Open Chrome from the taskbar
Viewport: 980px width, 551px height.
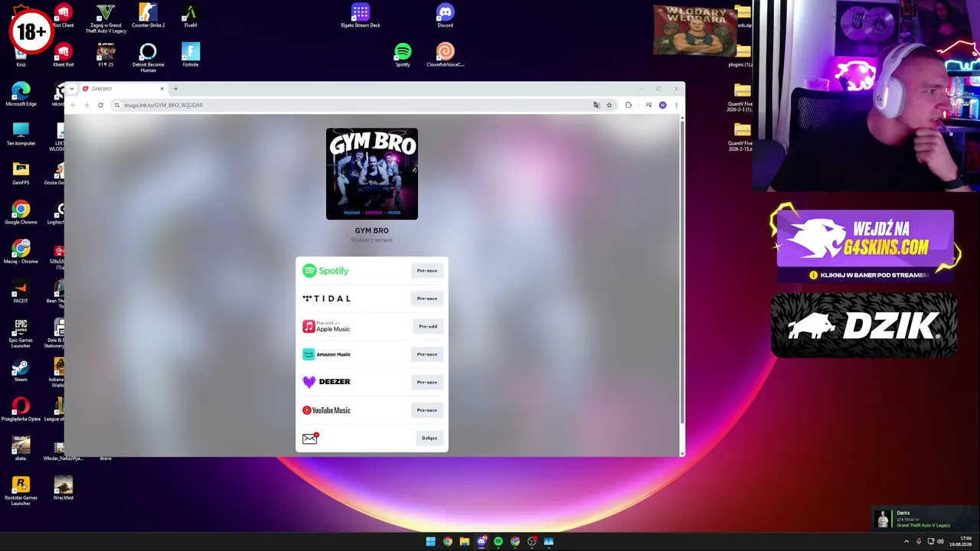[447, 542]
